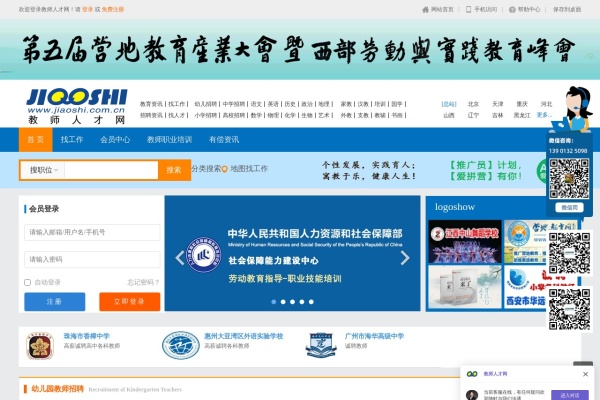Screen dimensions: 600x400
Task: Click the 高校招聘 category link
Action: click(234, 115)
